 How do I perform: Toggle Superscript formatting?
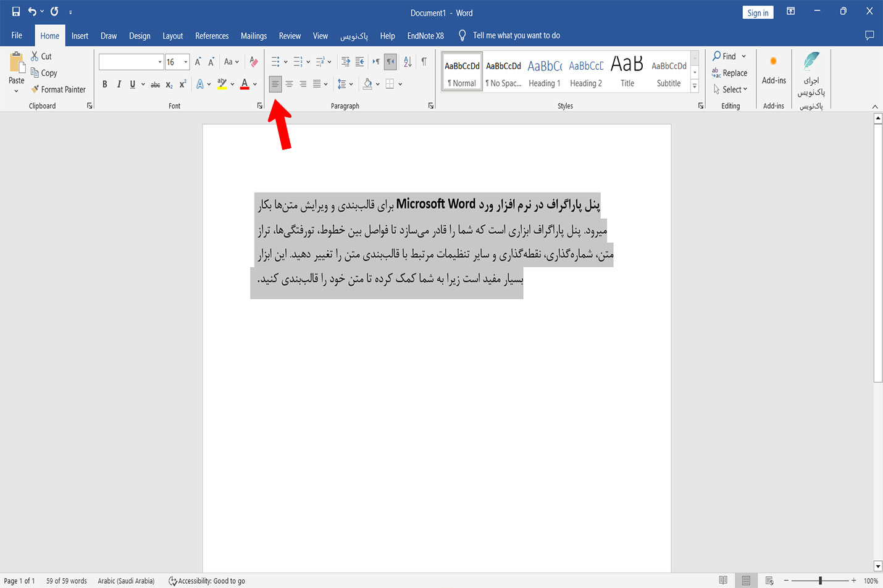point(183,84)
